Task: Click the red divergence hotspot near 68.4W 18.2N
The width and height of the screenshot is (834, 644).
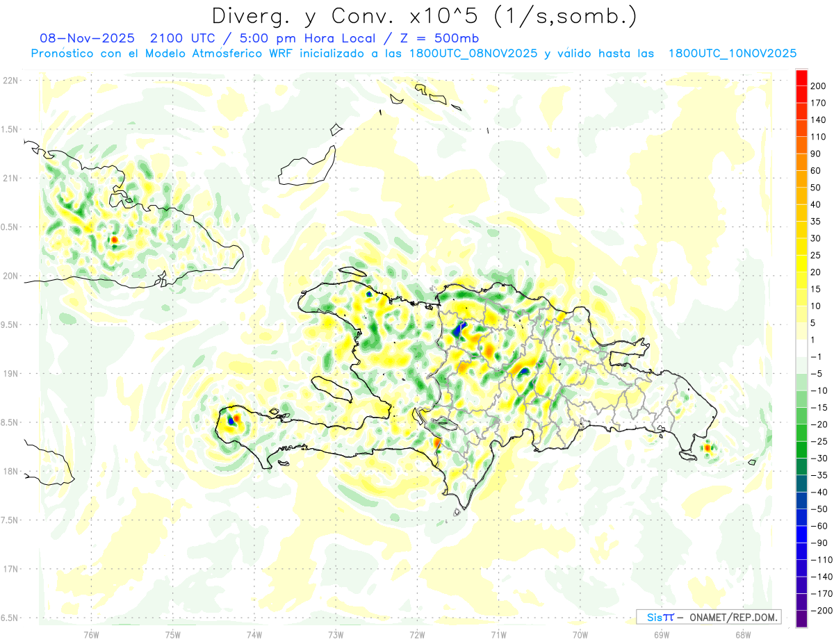Action: point(708,448)
